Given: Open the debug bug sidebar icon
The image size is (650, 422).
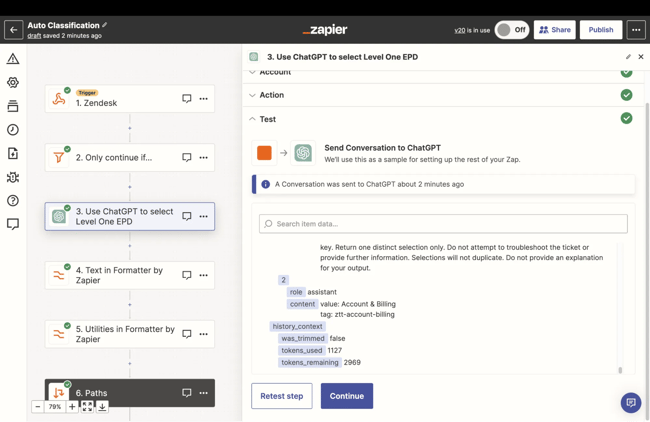Looking at the screenshot, I should pos(13,177).
